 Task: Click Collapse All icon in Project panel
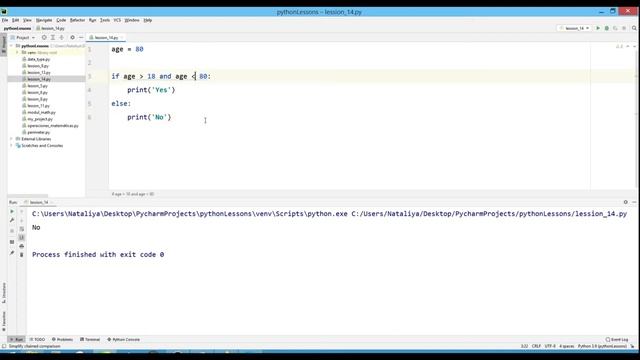click(62, 38)
